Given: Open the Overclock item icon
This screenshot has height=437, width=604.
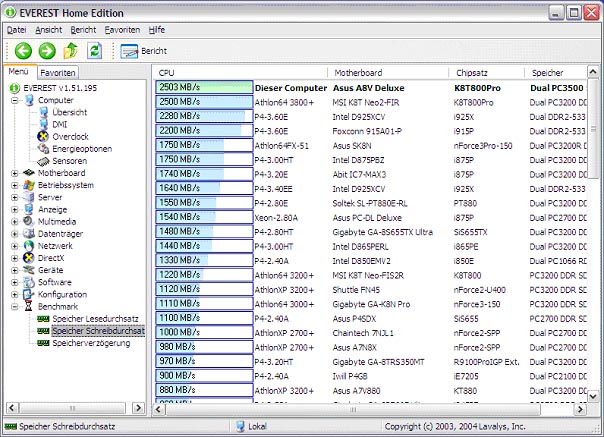Looking at the screenshot, I should pyautogui.click(x=43, y=136).
